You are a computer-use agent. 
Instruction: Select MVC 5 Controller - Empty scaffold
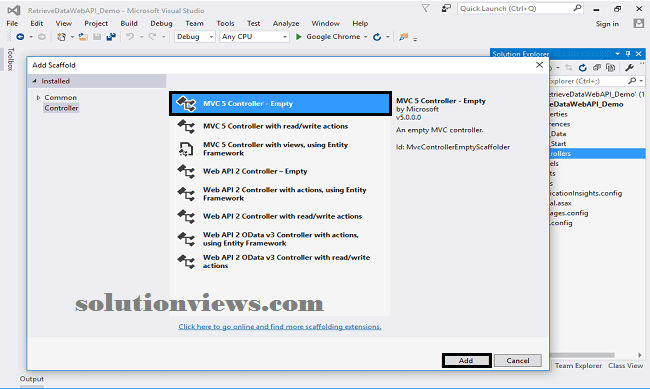coord(280,104)
